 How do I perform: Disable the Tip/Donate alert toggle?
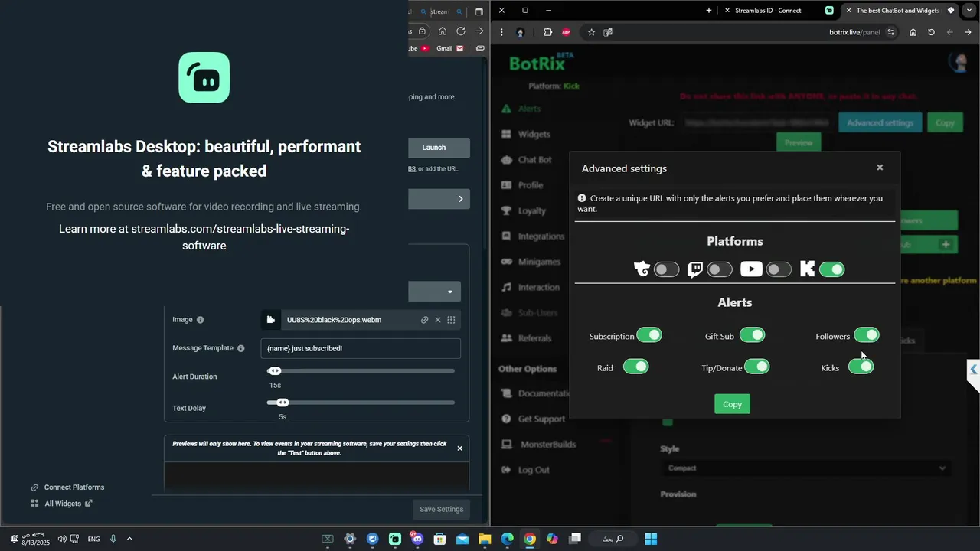coord(757,367)
